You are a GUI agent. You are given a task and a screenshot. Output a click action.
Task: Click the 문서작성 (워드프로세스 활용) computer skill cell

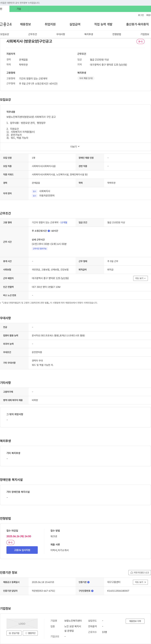tap(58, 336)
